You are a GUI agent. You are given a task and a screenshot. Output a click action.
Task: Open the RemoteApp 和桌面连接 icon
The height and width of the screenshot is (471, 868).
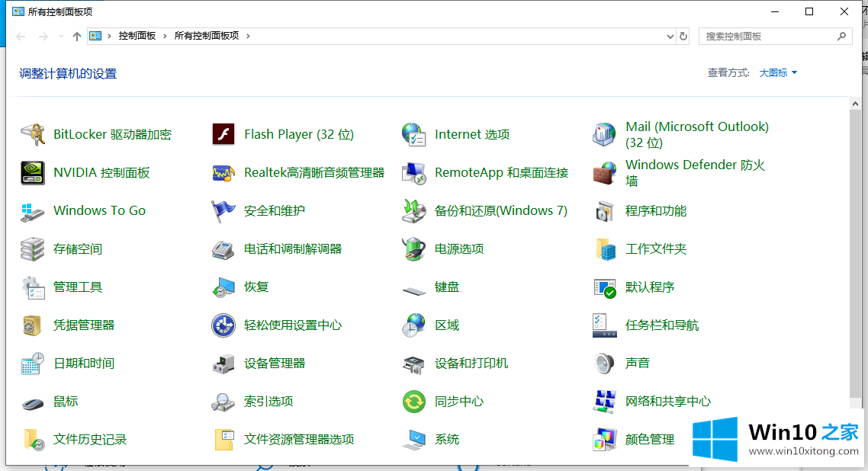click(413, 172)
